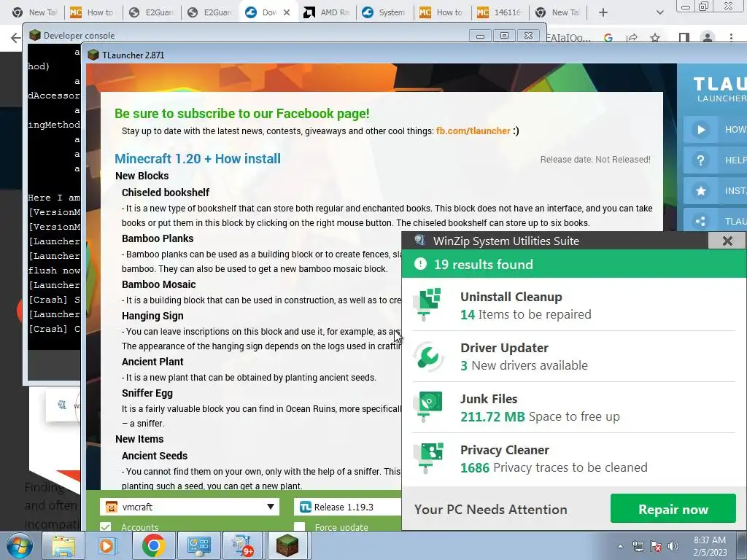This screenshot has height=560, width=747.
Task: Click the Sniffer Egg heading text
Action: (x=147, y=393)
